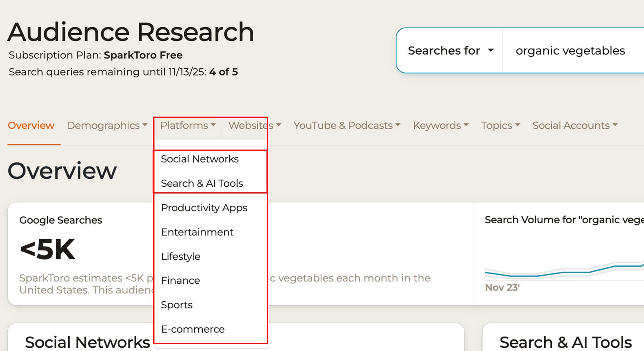This screenshot has height=351, width=644.
Task: Click the organic vegetables search field
Action: 570,50
